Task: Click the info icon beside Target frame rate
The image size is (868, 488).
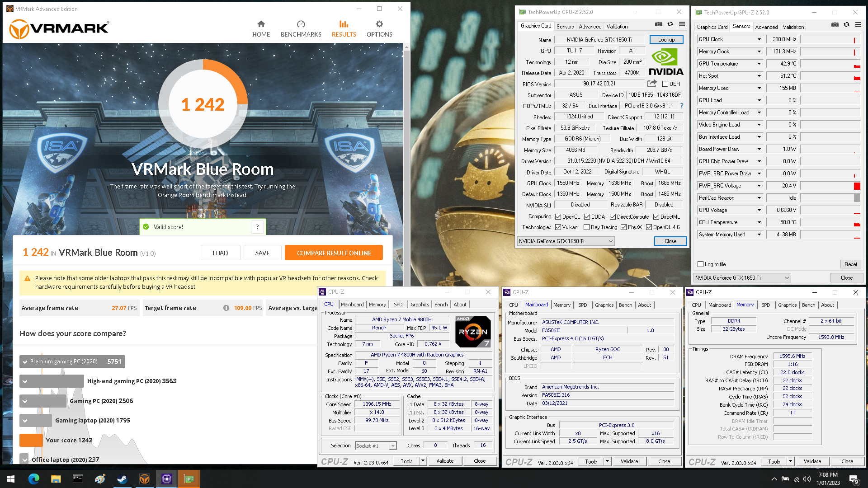Action: (226, 308)
